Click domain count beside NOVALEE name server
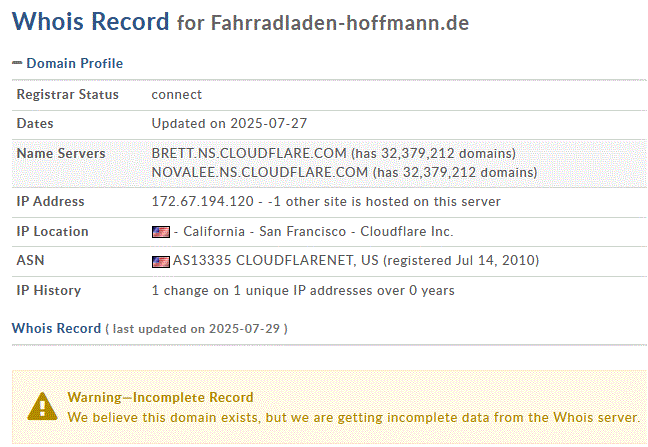The width and height of the screenshot is (648, 447). point(454,172)
